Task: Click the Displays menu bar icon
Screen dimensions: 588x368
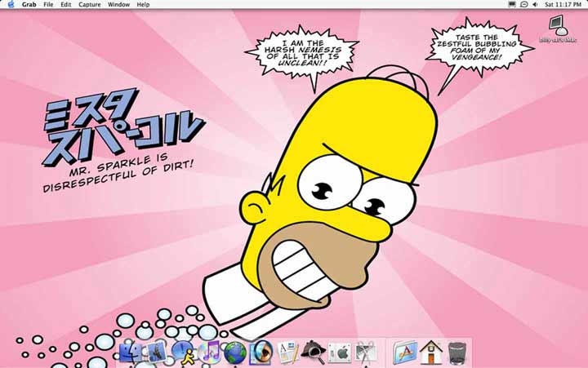Action: (x=512, y=5)
